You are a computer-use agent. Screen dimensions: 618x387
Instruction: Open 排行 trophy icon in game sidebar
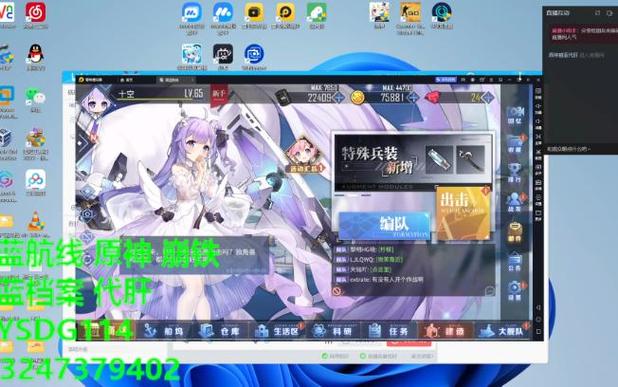pos(515,173)
